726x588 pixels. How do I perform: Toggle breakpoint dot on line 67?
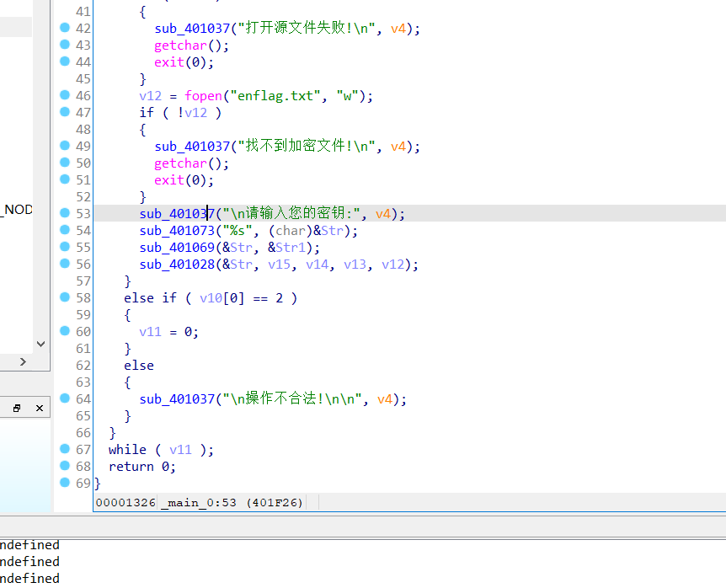tap(65, 449)
